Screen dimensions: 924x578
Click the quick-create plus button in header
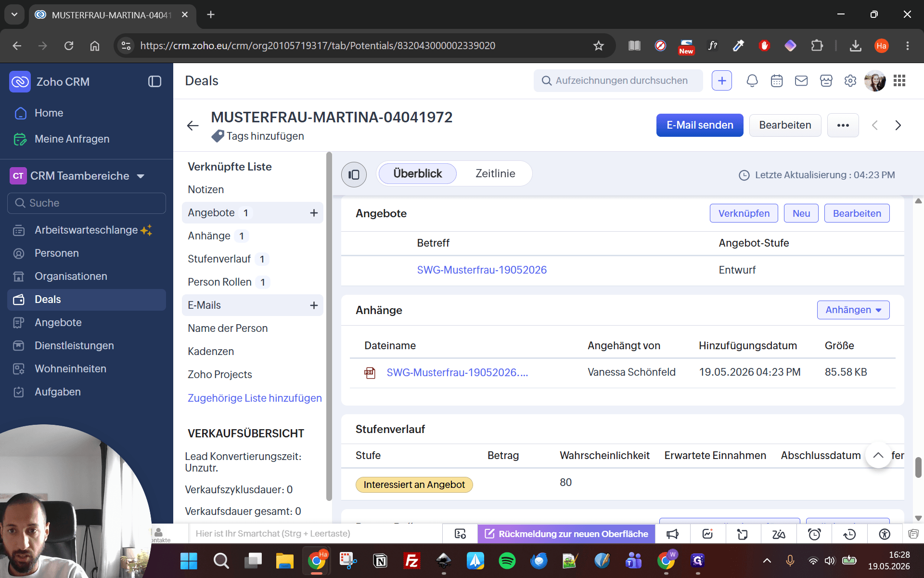[722, 81]
